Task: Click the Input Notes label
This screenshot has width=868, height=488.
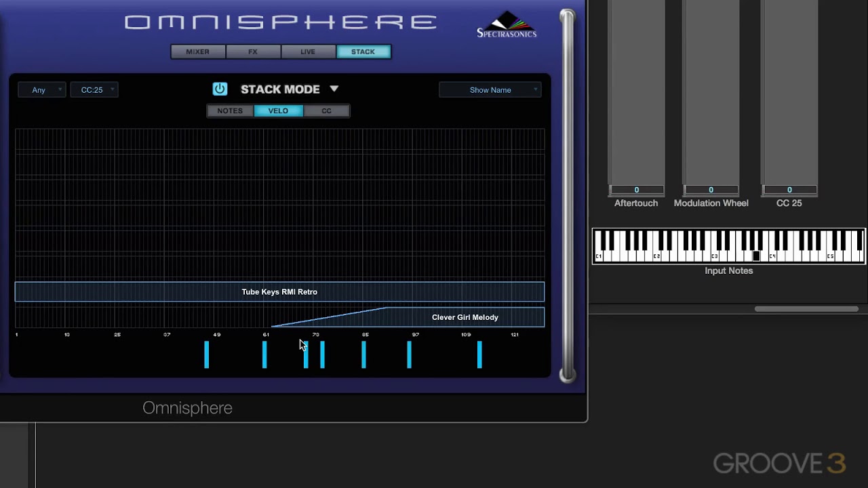Action: [x=728, y=270]
